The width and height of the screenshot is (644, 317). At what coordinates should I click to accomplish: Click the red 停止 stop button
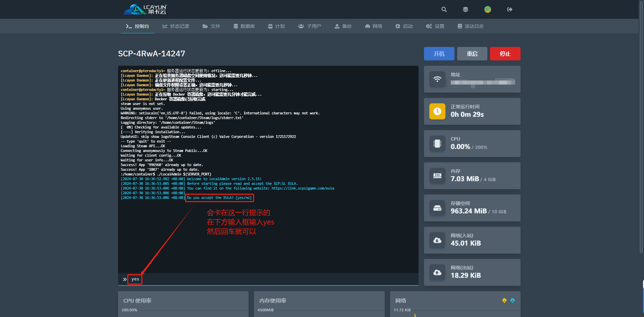505,54
